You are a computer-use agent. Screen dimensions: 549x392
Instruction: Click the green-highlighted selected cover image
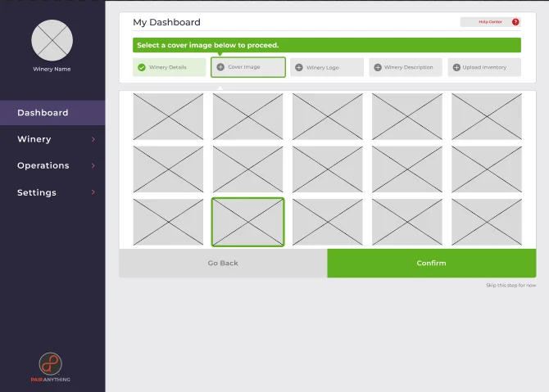click(248, 222)
